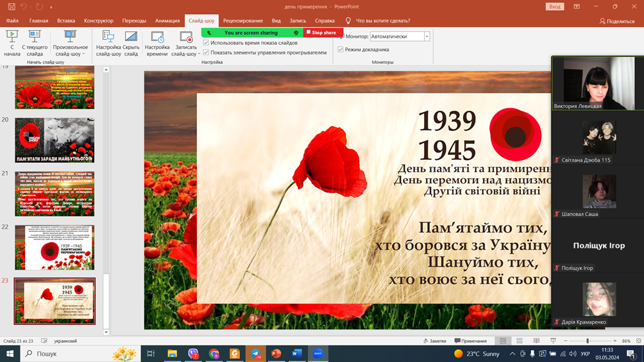Select slide 21 thumbnail
The height and width of the screenshot is (362, 644).
click(55, 193)
